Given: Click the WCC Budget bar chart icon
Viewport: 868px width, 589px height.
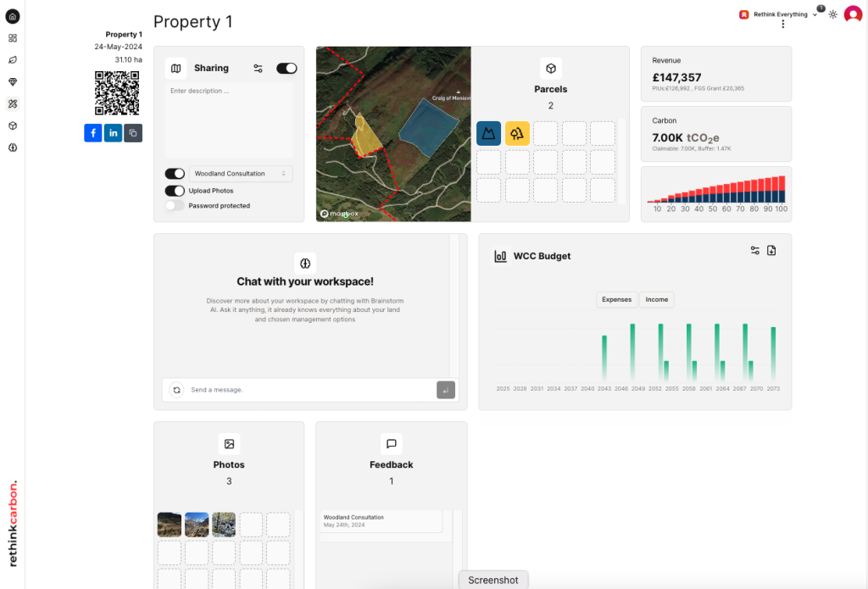Looking at the screenshot, I should pos(500,256).
